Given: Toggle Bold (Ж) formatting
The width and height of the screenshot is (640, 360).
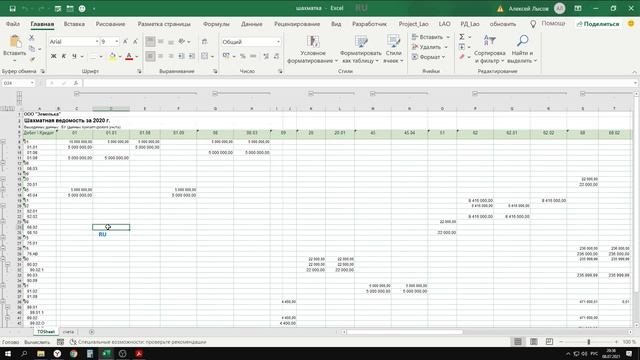Looking at the screenshot, I should (53, 56).
